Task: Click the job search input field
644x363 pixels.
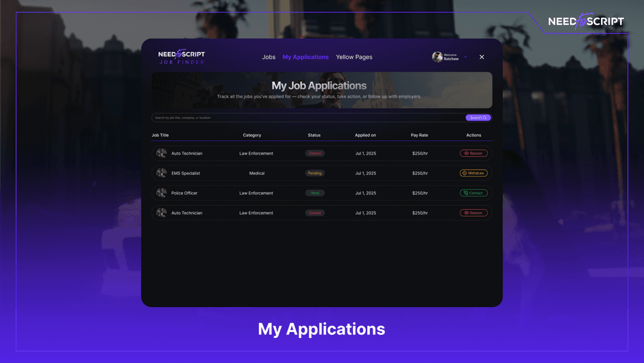Action: click(268, 118)
